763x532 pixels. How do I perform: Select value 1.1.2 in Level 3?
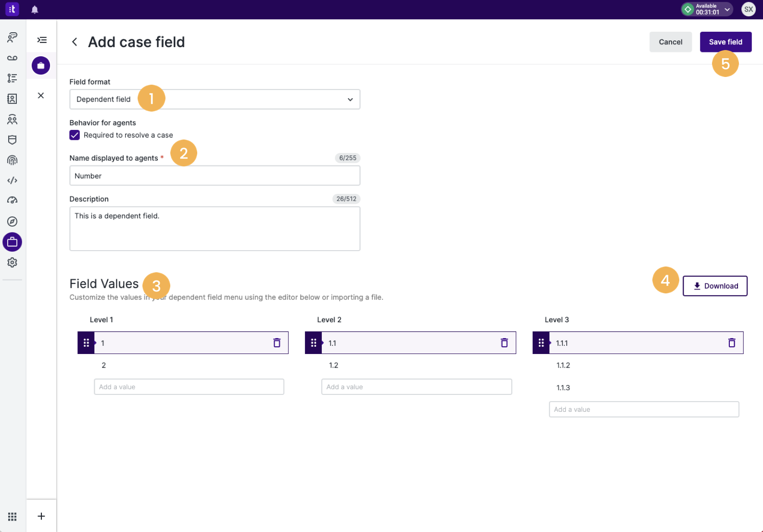[x=563, y=365]
